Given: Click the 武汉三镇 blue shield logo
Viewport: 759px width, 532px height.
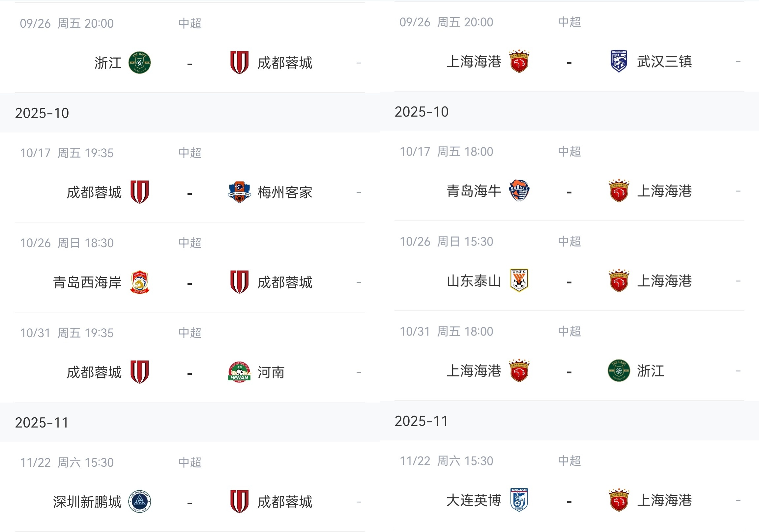Looking at the screenshot, I should 619,62.
